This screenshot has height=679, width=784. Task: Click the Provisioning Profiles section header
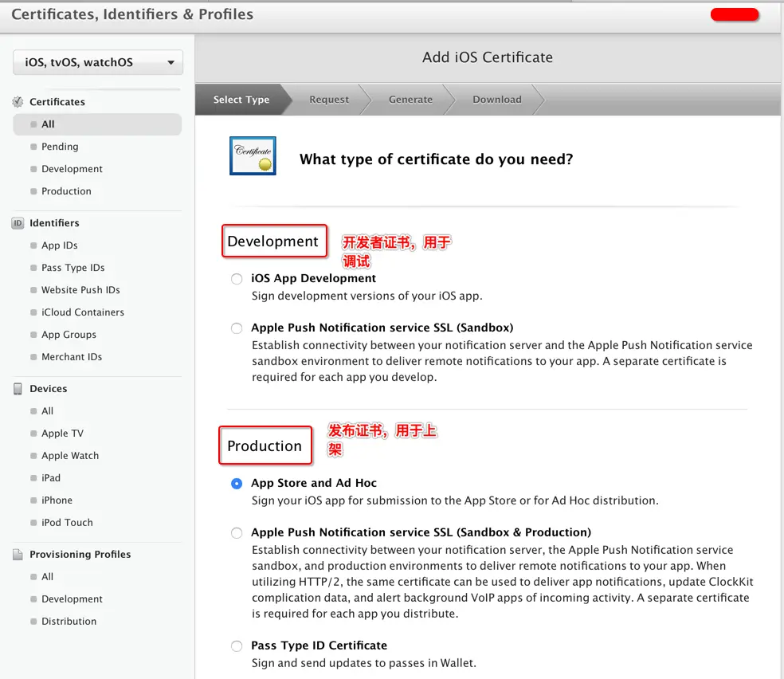80,555
